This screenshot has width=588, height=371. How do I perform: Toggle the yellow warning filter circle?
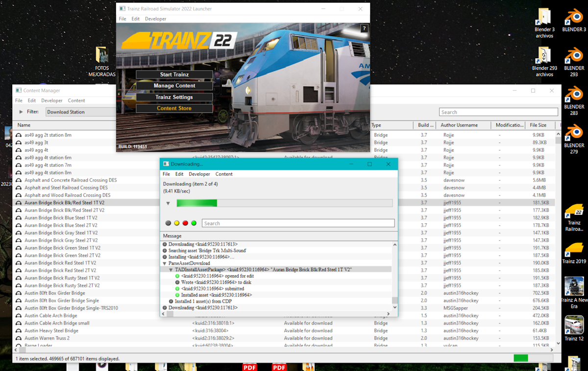pyautogui.click(x=177, y=223)
